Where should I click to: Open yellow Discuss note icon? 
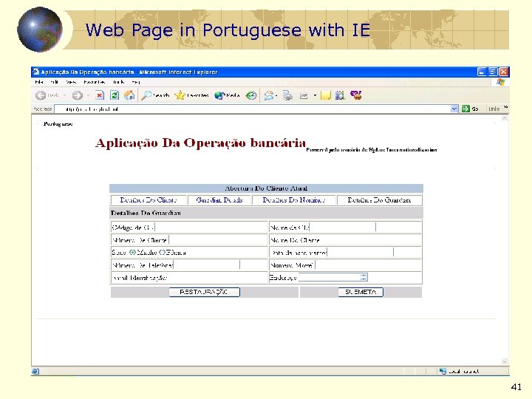point(325,95)
